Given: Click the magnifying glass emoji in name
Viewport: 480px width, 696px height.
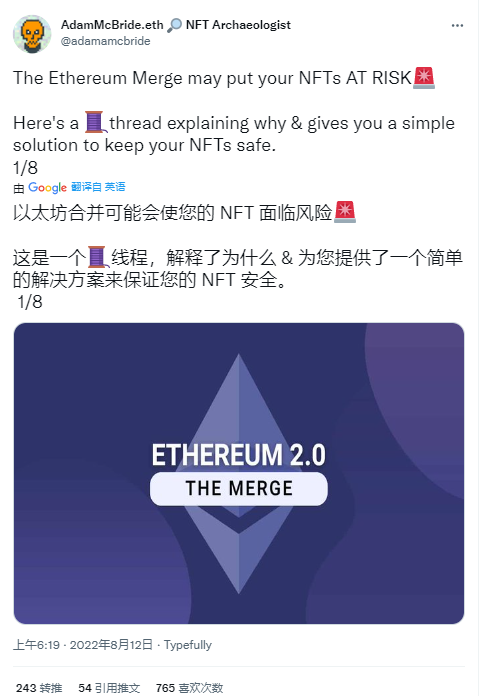Looking at the screenshot, I should point(175,25).
